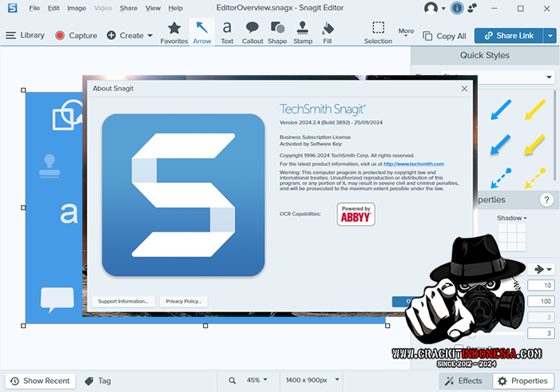Choose the yellow arrow quick style

coord(535,110)
